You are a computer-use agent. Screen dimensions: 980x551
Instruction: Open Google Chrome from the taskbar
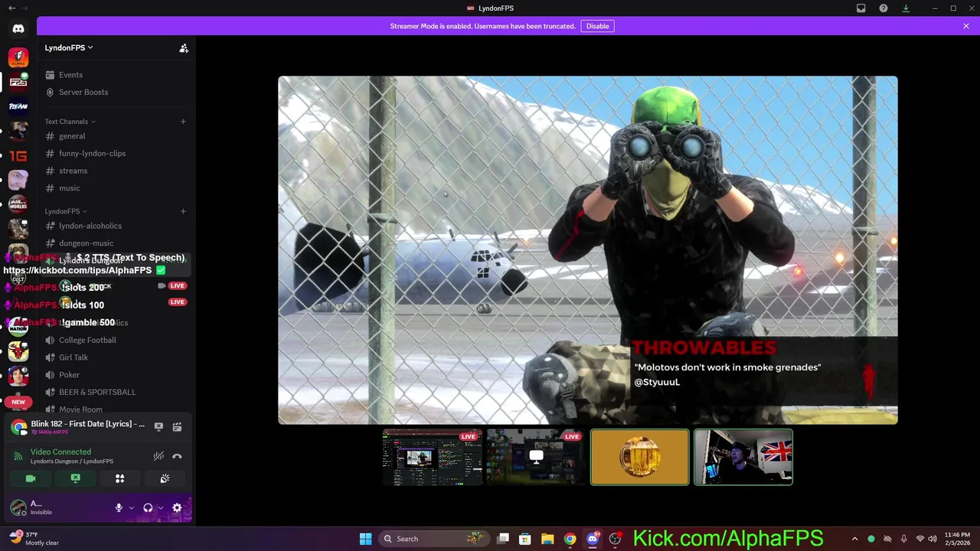point(570,539)
